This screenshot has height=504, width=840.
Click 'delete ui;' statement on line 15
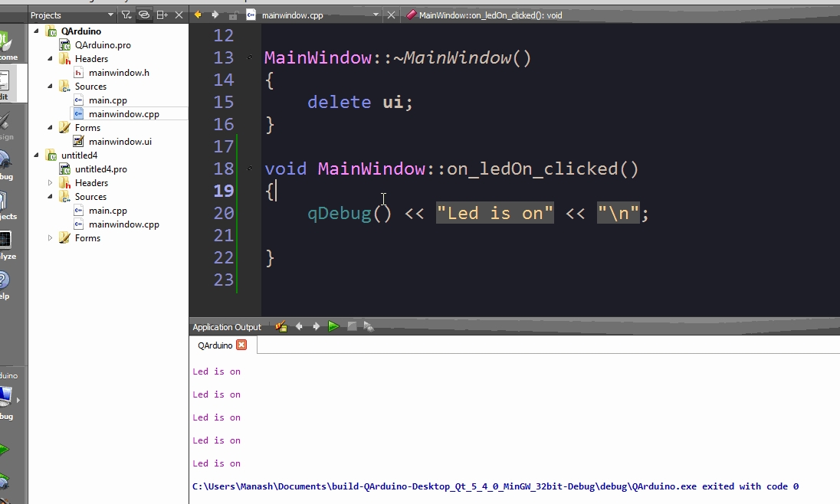[360, 102]
